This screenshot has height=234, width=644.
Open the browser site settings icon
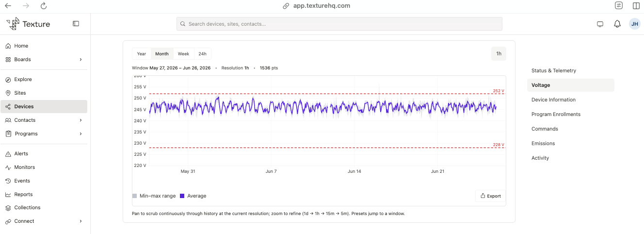pos(619,6)
